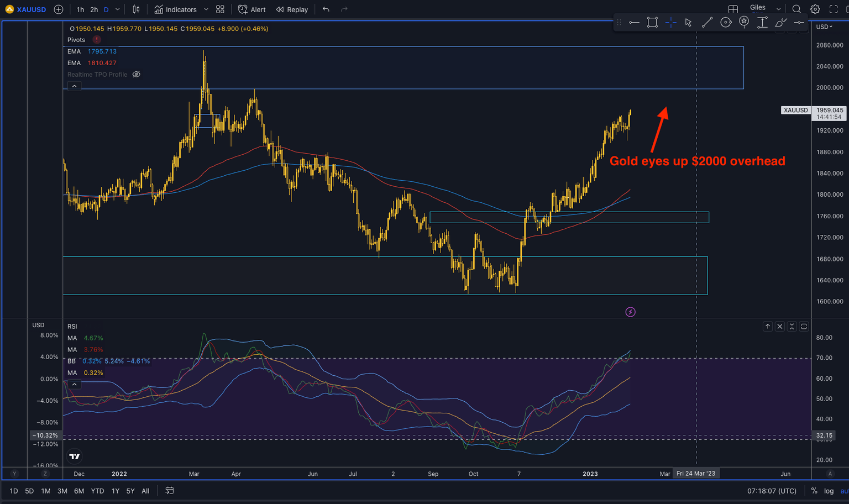The width and height of the screenshot is (849, 504).
Task: Select the horizontal line drawing tool
Action: (799, 22)
